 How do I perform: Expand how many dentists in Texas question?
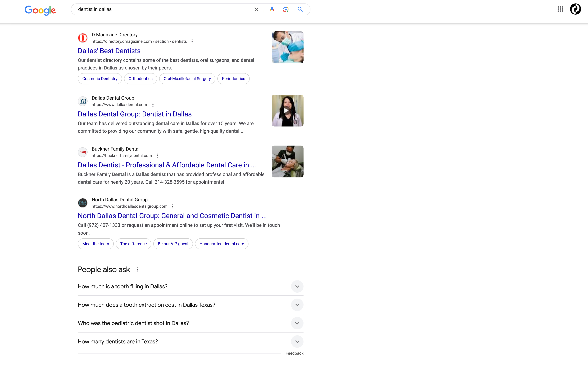tap(191, 342)
